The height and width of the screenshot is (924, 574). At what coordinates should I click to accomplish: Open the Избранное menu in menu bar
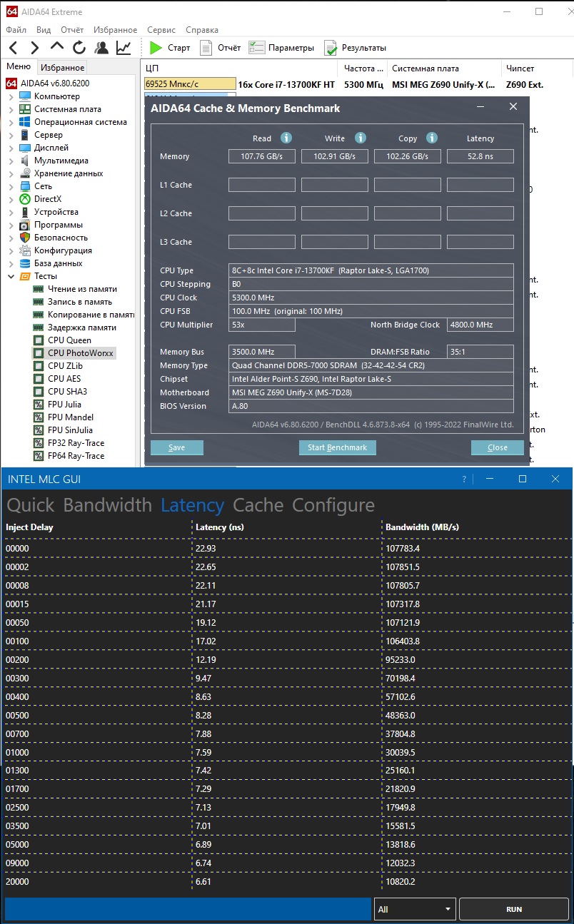tap(115, 30)
